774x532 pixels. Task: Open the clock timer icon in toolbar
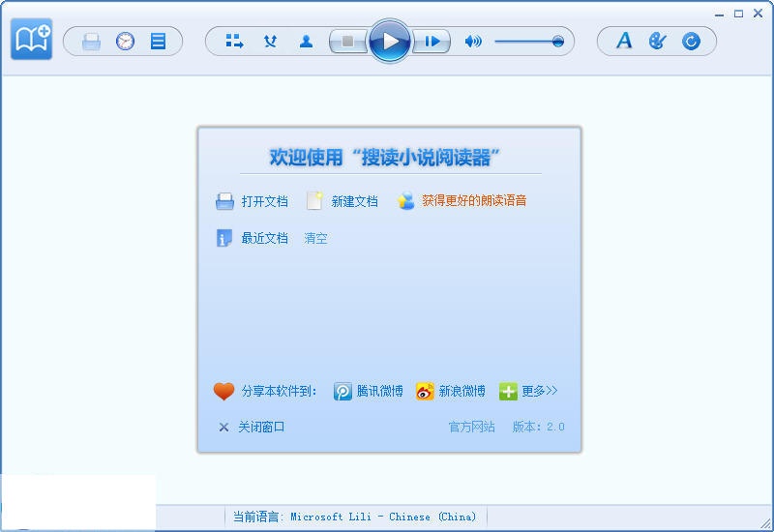(125, 41)
